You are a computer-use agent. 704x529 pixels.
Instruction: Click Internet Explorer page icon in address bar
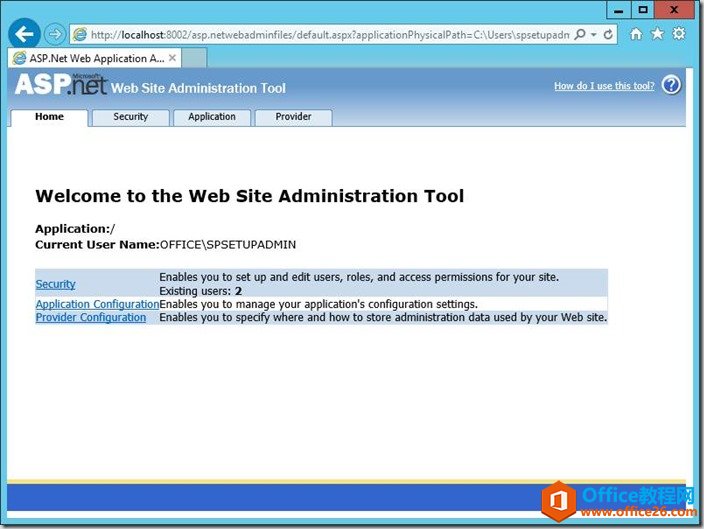(x=80, y=35)
